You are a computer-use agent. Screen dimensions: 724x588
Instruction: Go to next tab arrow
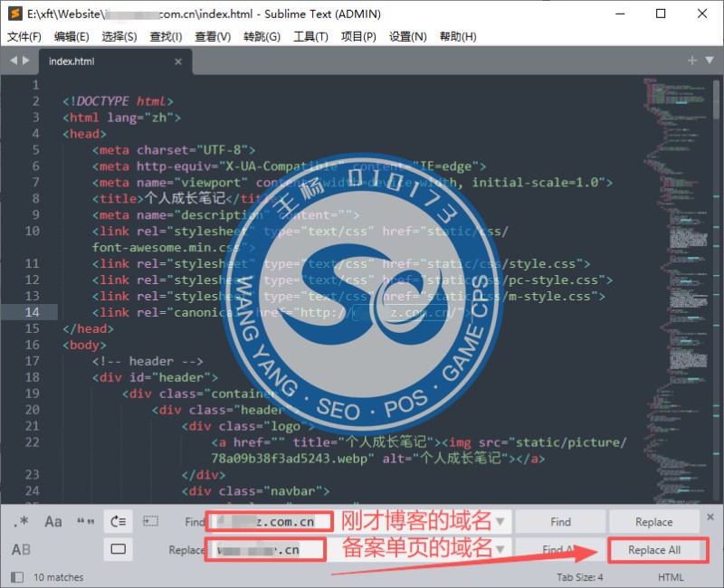tap(26, 60)
